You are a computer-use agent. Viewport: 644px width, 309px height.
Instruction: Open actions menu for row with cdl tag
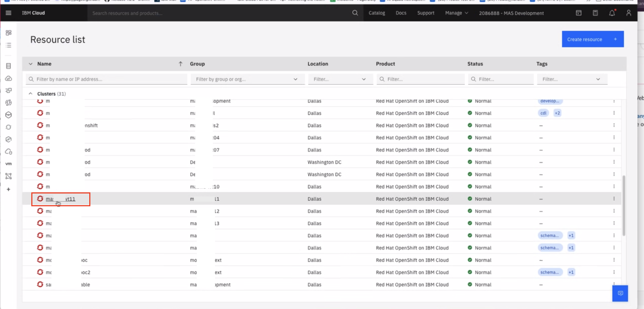pyautogui.click(x=614, y=113)
